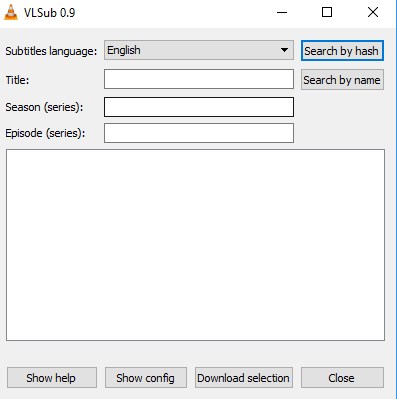Close VLSub window with title bar X
397x399 pixels.
[x=373, y=12]
